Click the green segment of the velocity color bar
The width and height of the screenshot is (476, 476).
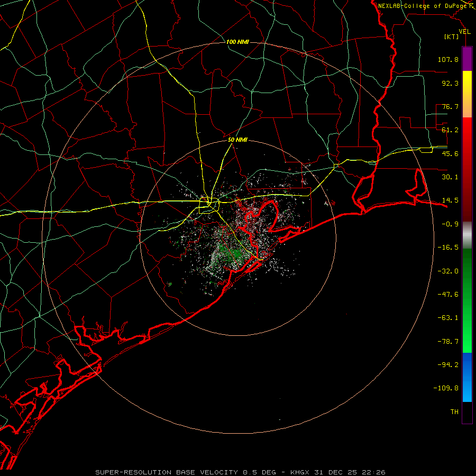coord(467,300)
